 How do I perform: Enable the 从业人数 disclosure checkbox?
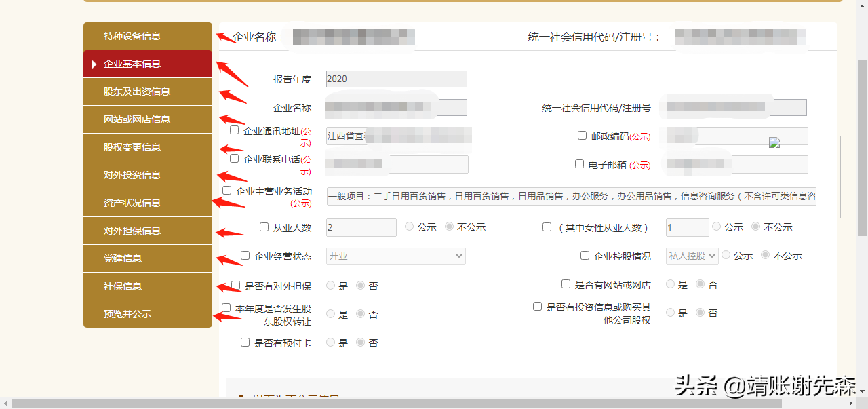click(x=264, y=227)
